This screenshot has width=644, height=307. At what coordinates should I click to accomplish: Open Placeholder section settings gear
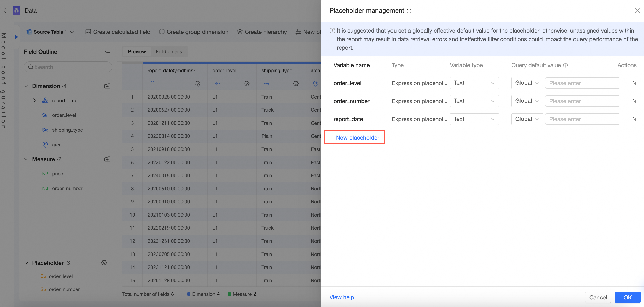tap(104, 263)
